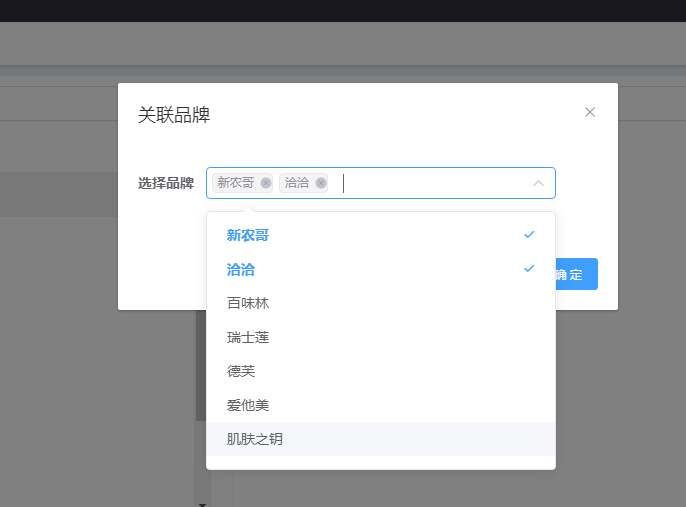
Task: Confirm with the 确定 button
Action: [x=576, y=274]
